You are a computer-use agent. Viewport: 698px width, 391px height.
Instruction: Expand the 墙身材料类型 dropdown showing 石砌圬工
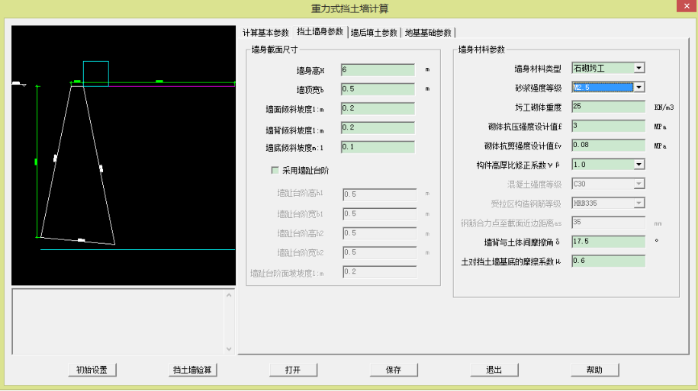[x=639, y=68]
